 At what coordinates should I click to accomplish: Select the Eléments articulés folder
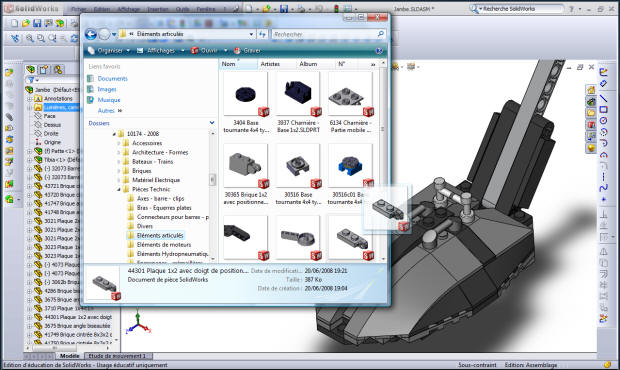(x=156, y=236)
